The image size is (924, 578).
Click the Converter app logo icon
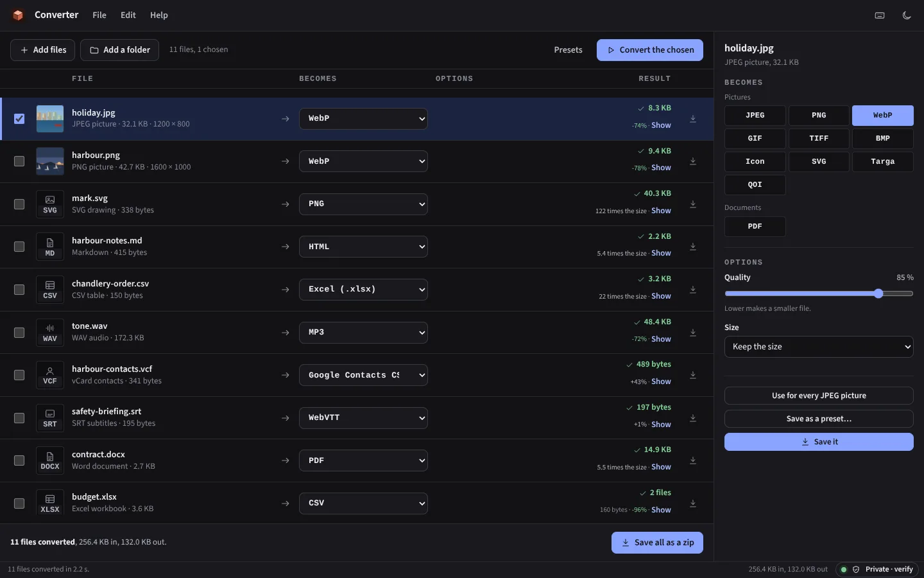(x=18, y=15)
